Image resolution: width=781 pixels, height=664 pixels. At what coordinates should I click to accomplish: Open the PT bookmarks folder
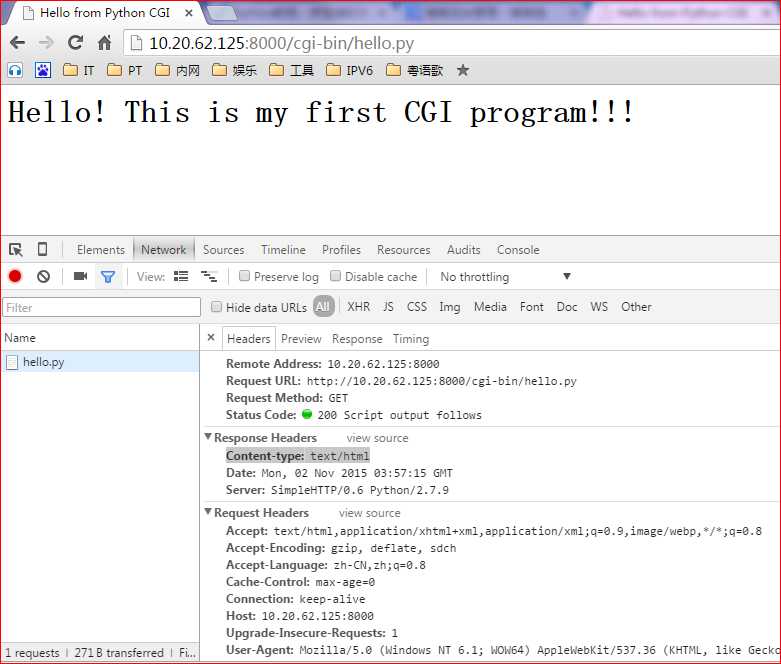coord(125,70)
